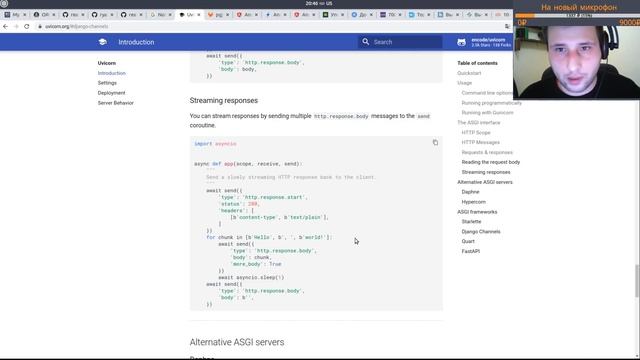Open Introduction in left sidebar
Screen dimensions: 640x360
coord(111,73)
